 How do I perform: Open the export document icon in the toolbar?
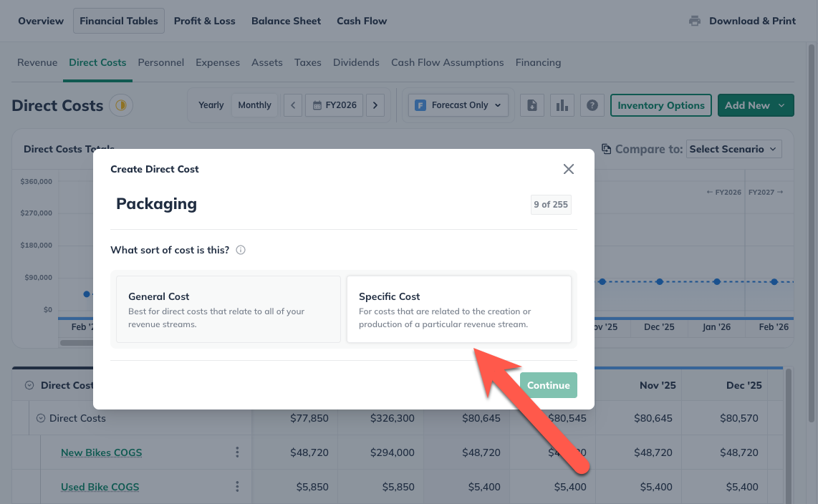(x=531, y=105)
